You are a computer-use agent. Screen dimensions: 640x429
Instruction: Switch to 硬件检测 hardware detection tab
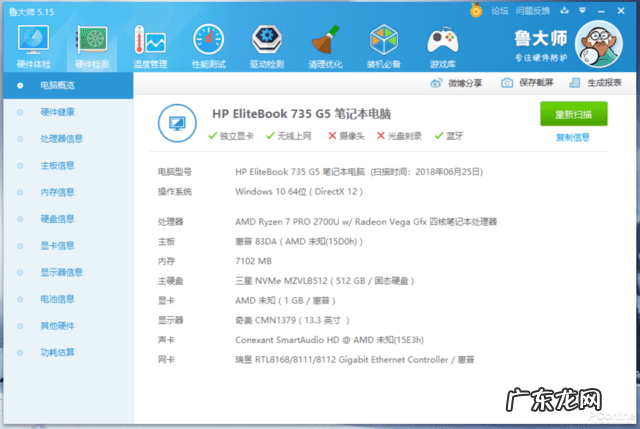(92, 43)
